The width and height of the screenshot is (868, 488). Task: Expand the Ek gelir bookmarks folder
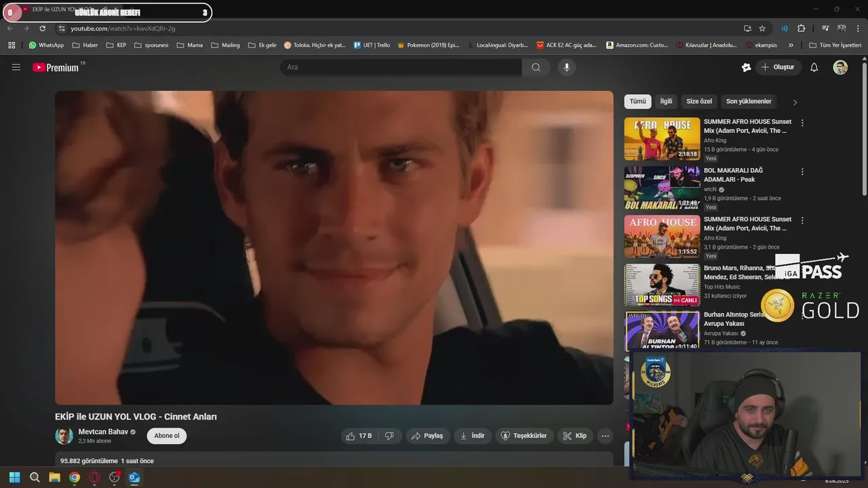tap(262, 45)
